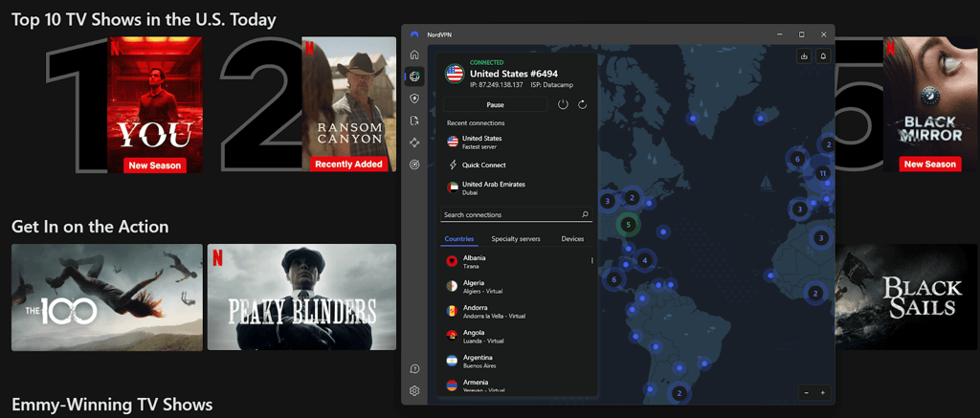Open the Meshnet sidebar icon
This screenshot has width=980, height=418.
(413, 143)
